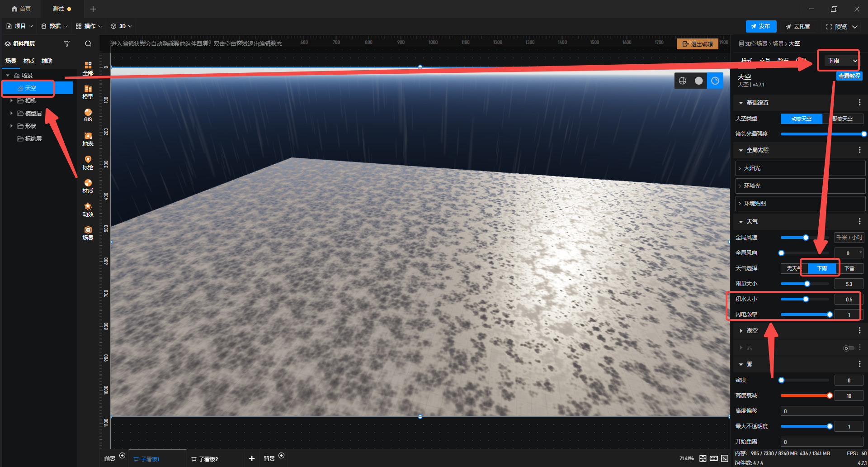
Task: Switch sky type to 静态天空
Action: tap(843, 119)
